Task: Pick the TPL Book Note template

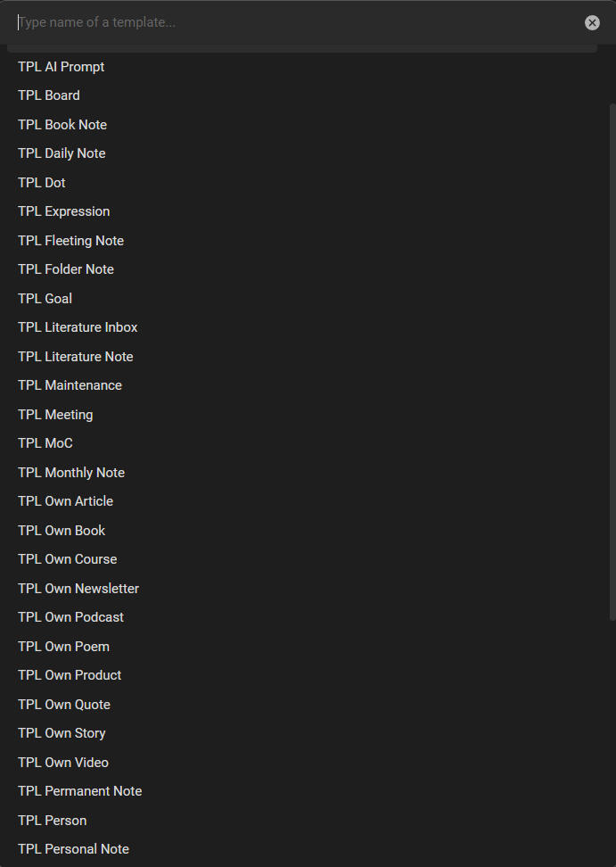Action: [x=62, y=125]
